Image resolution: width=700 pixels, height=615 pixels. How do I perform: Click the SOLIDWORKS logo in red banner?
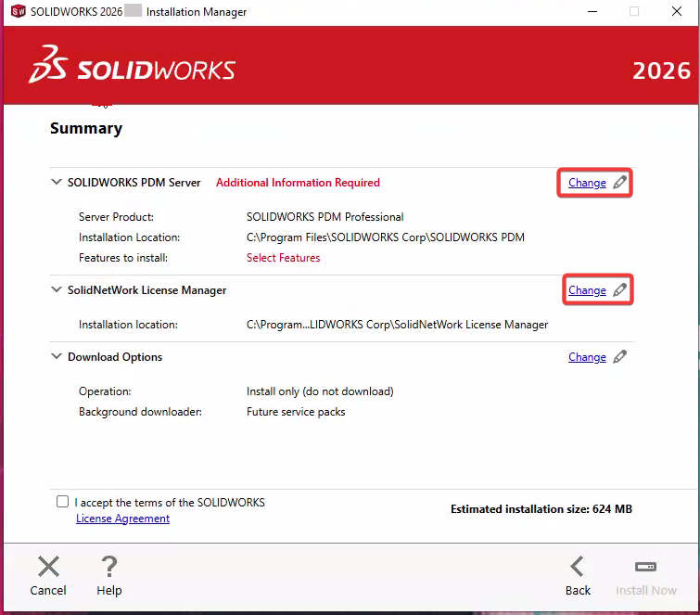(133, 65)
